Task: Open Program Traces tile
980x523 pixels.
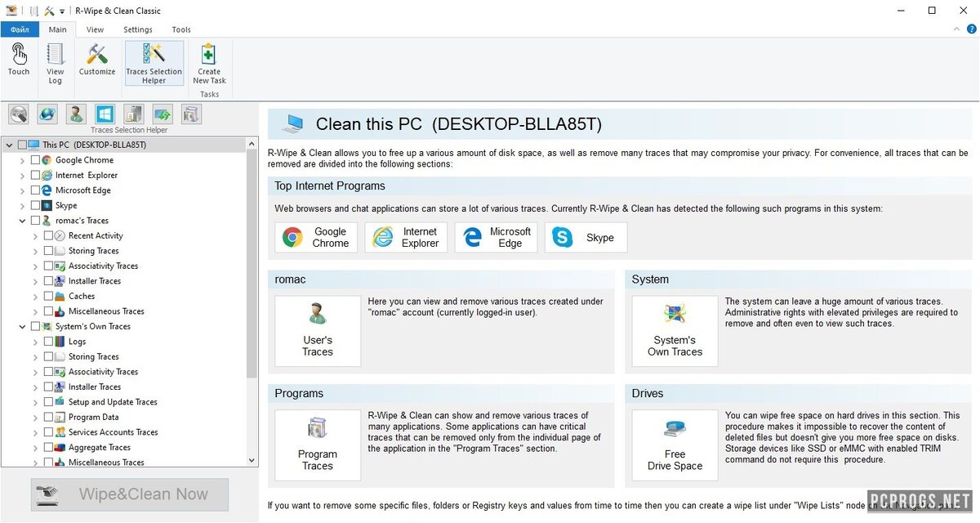Action: (318, 445)
